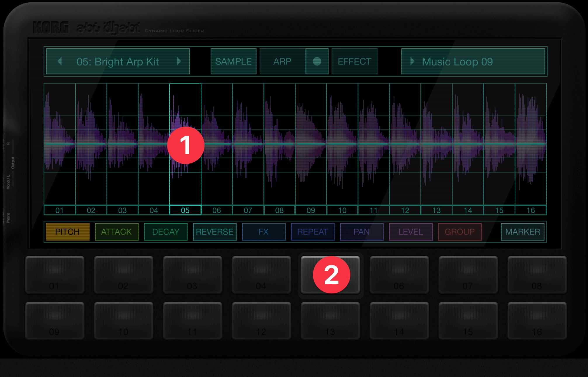The image size is (588, 377).
Task: Toggle the REVERSE parameter
Action: [x=214, y=232]
